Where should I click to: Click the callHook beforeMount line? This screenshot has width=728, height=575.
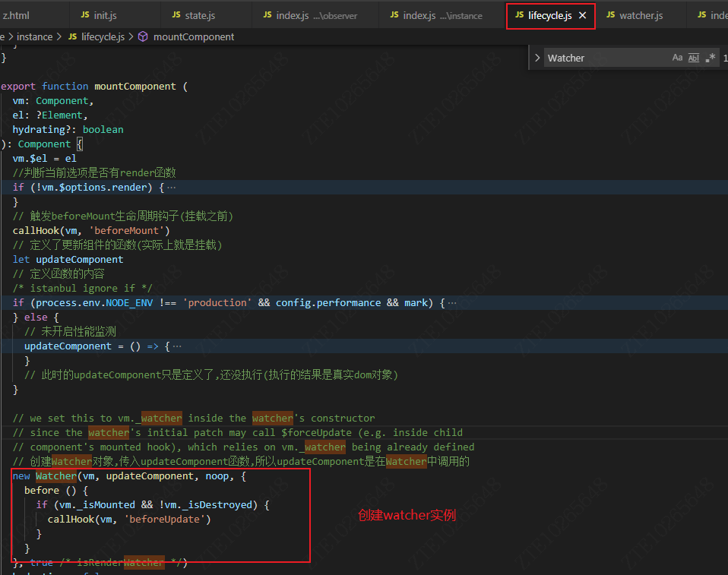click(x=91, y=231)
